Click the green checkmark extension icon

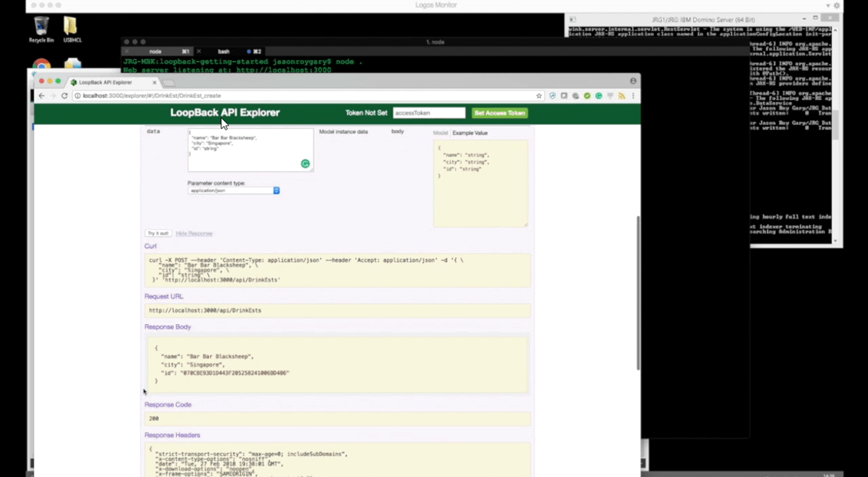point(587,95)
